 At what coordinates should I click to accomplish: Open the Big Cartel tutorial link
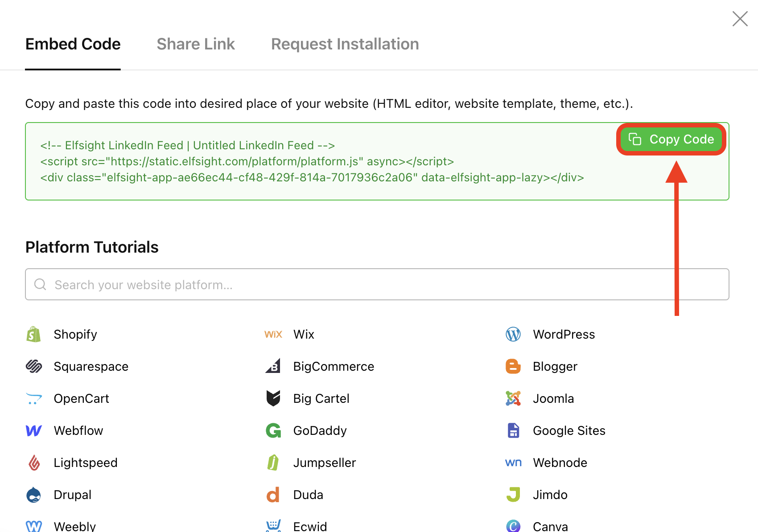point(321,398)
